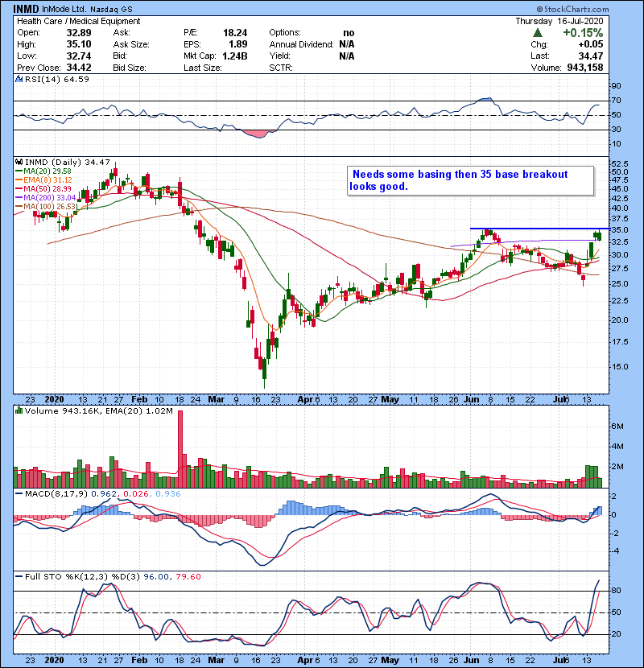Click the Bid Size: label

point(130,68)
